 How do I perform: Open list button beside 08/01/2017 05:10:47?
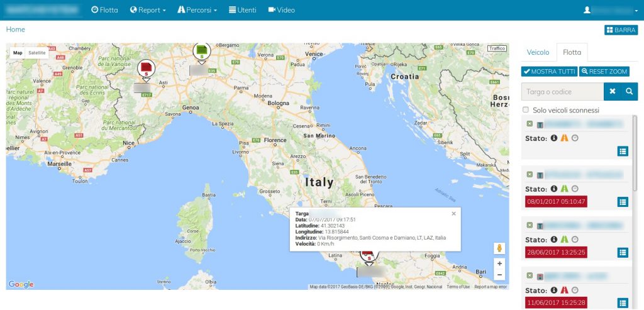pyautogui.click(x=623, y=202)
